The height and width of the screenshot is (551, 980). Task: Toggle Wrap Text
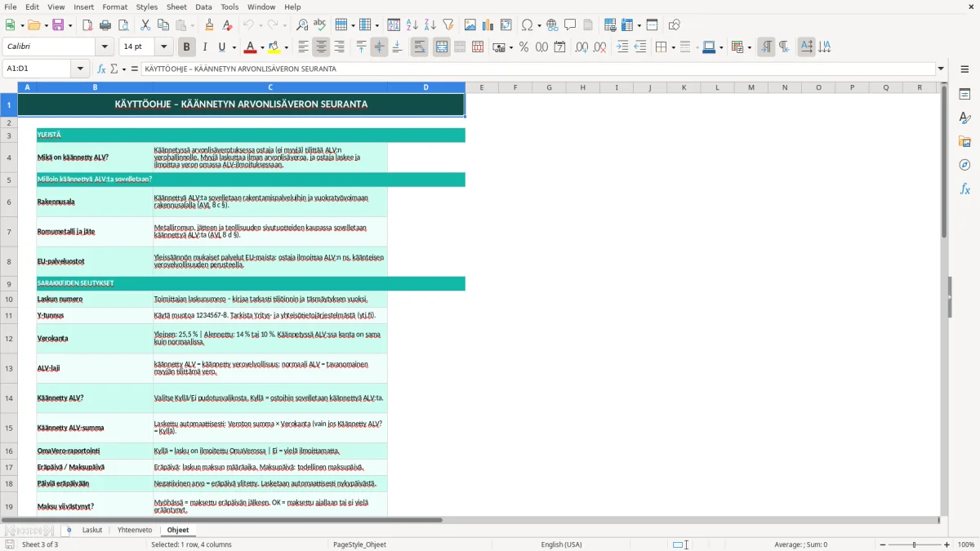pos(420,47)
